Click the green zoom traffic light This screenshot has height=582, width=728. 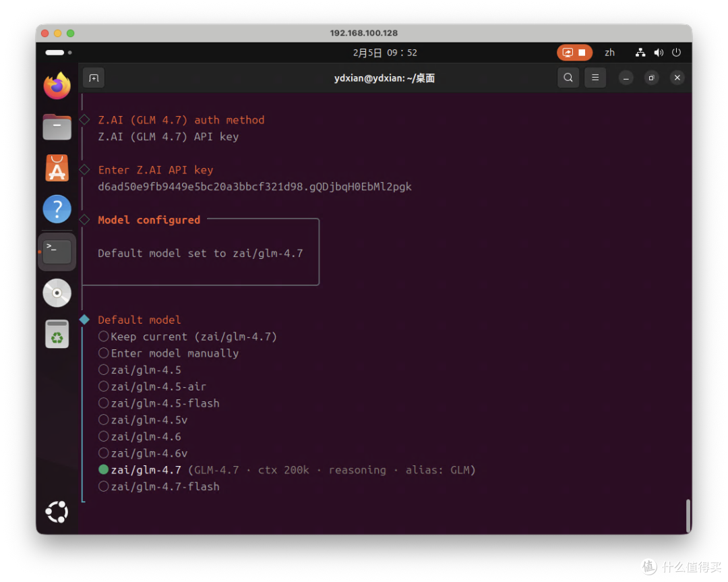(71, 34)
